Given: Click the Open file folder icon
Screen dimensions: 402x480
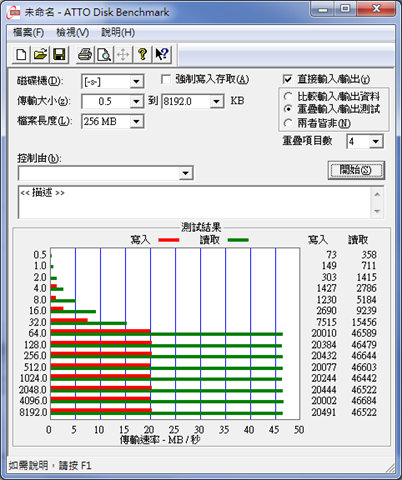Looking at the screenshot, I should click(40, 54).
